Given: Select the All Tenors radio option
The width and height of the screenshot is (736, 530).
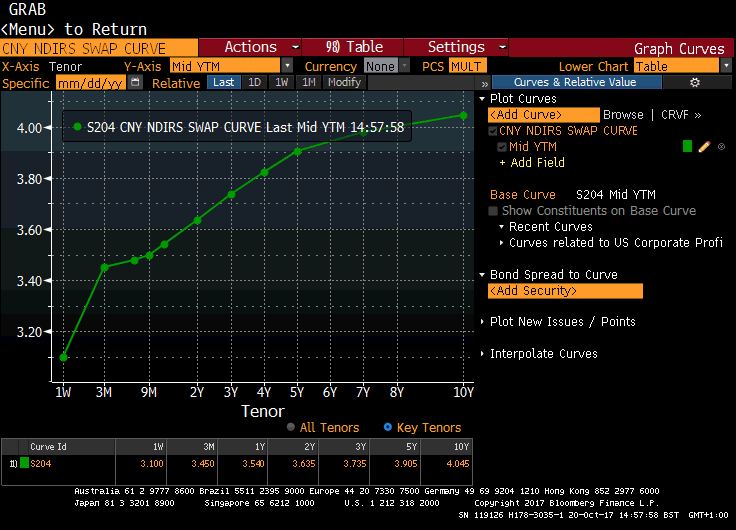Looking at the screenshot, I should click(291, 427).
